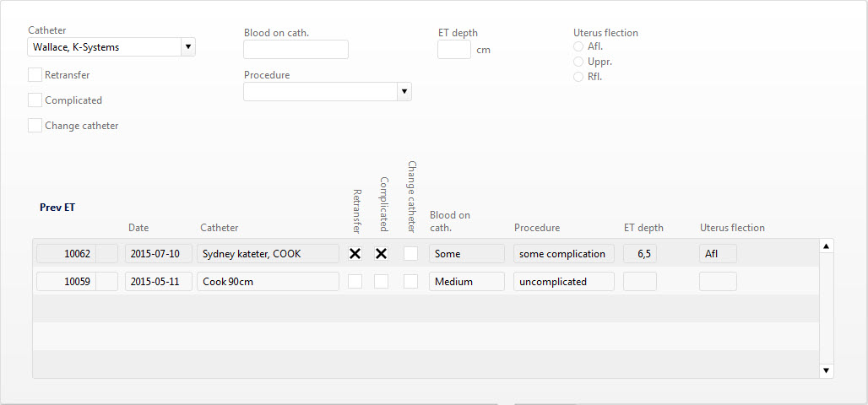Focus the ET depth cm field
The width and height of the screenshot is (868, 405).
(x=454, y=49)
